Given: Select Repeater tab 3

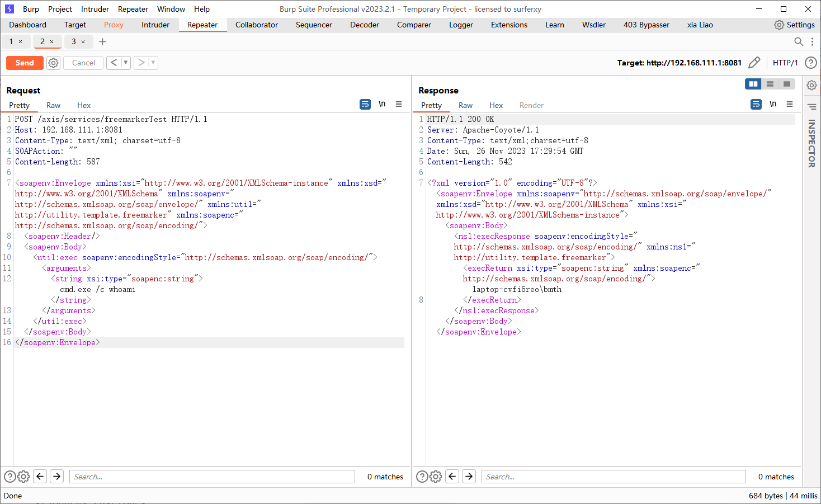Looking at the screenshot, I should click(74, 41).
